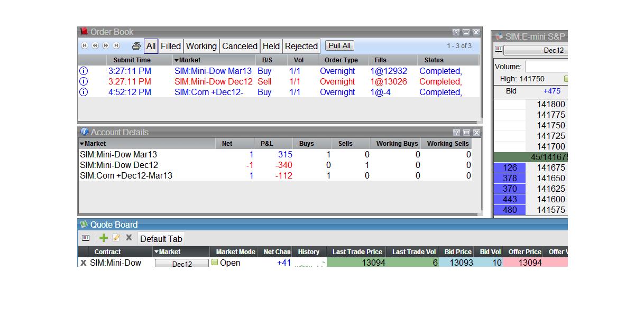Go to previous page in Order Book

95,46
